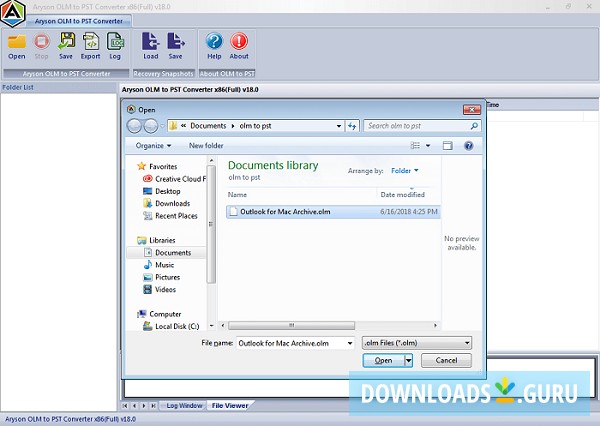The image size is (600, 426).
Task: Expand the address bar history dropdown
Action: (x=339, y=126)
